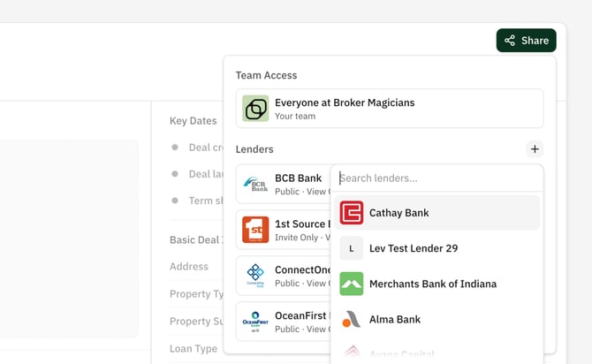Click the plus icon beside Lenders
This screenshot has height=364, width=592.
[535, 149]
